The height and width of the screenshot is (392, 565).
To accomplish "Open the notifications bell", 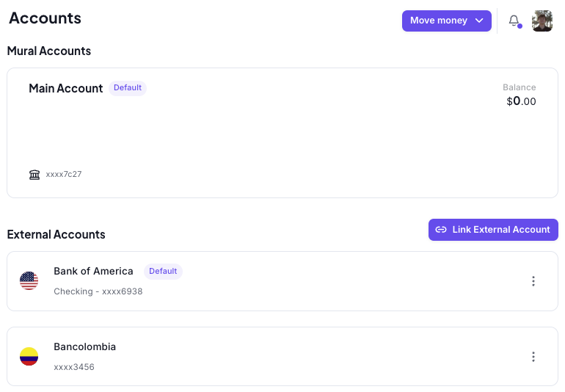I will click(x=514, y=21).
